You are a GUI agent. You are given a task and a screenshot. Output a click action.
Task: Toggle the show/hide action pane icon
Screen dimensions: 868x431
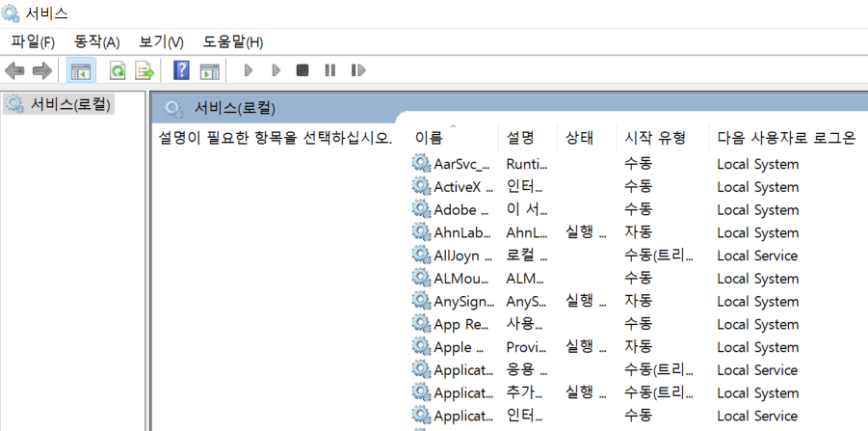pos(209,71)
